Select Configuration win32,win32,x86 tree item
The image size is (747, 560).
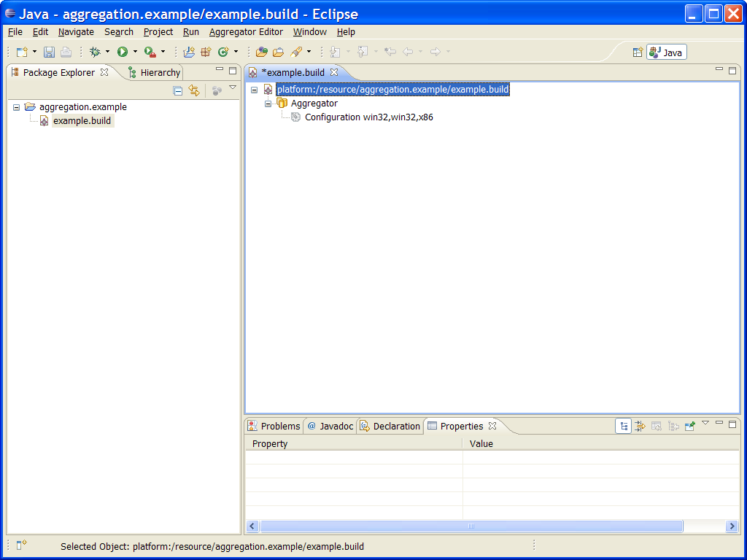pyautogui.click(x=368, y=117)
